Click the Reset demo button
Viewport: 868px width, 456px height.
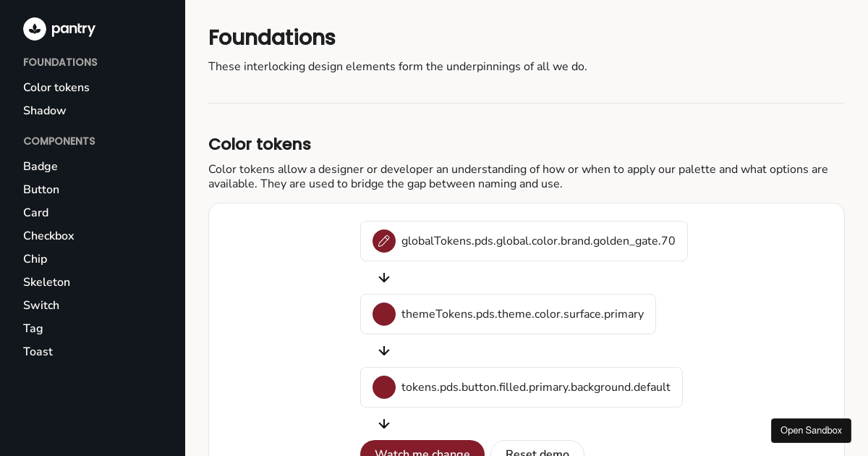pos(537,452)
